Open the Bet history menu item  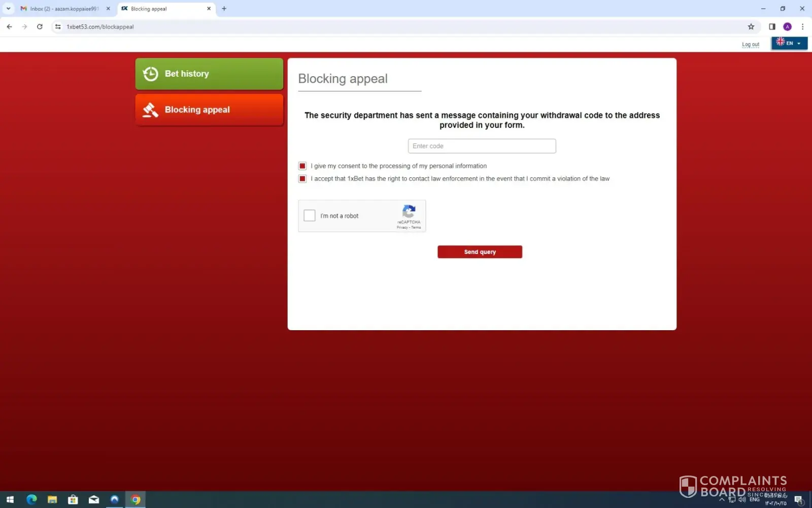[209, 74]
